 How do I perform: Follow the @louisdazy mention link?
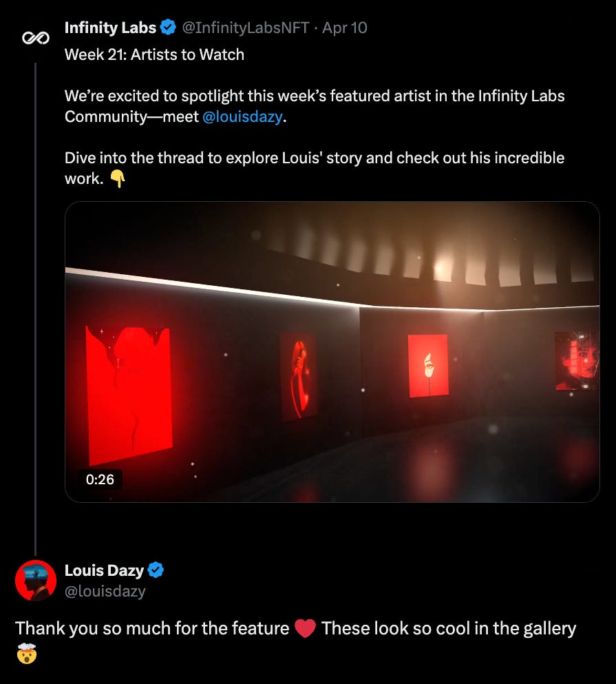point(242,117)
